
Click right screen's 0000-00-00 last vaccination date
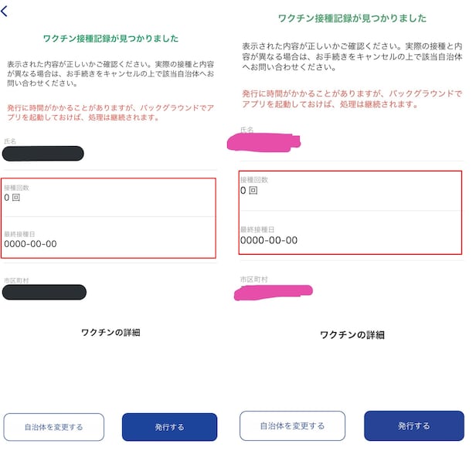[268, 240]
